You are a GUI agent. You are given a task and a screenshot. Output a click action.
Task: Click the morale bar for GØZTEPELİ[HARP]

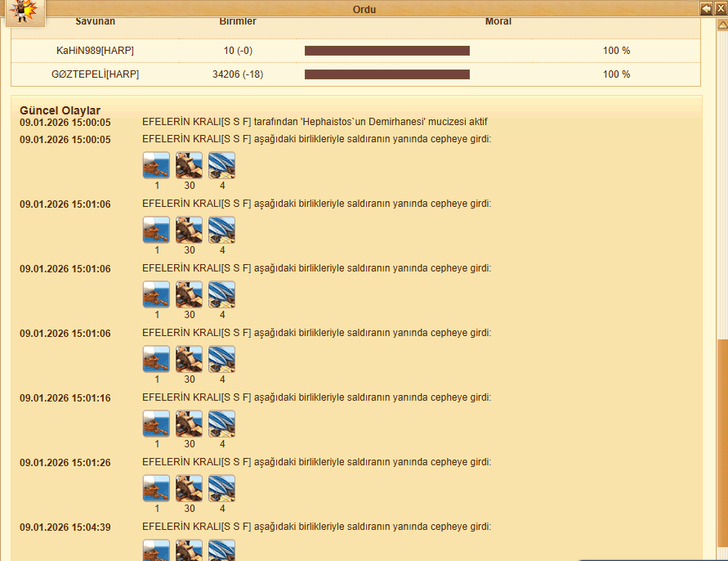click(x=387, y=74)
